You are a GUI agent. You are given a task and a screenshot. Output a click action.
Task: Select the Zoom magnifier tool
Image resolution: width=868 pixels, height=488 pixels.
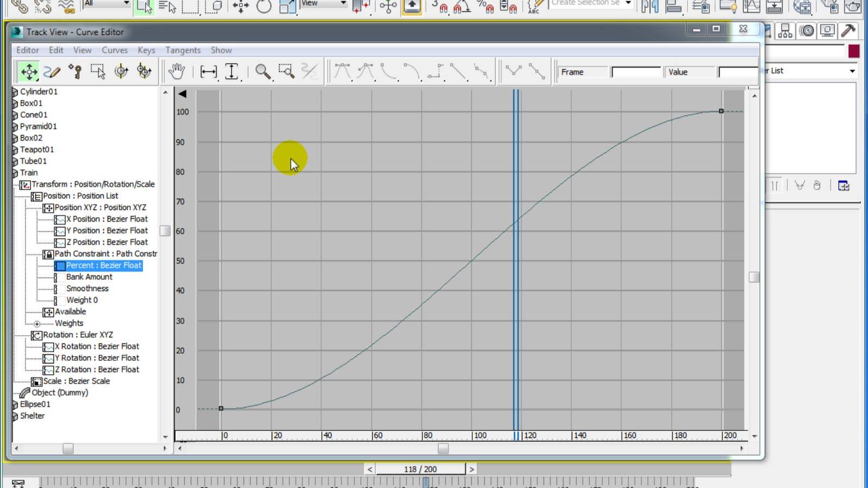(x=263, y=71)
